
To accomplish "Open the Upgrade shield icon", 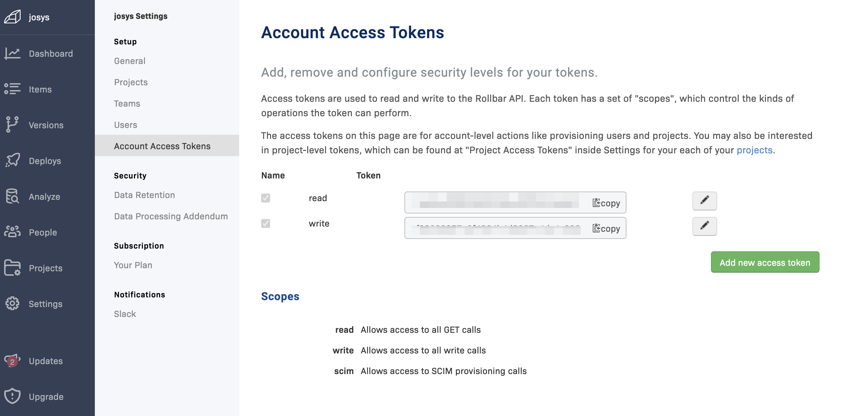I will coord(12,396).
